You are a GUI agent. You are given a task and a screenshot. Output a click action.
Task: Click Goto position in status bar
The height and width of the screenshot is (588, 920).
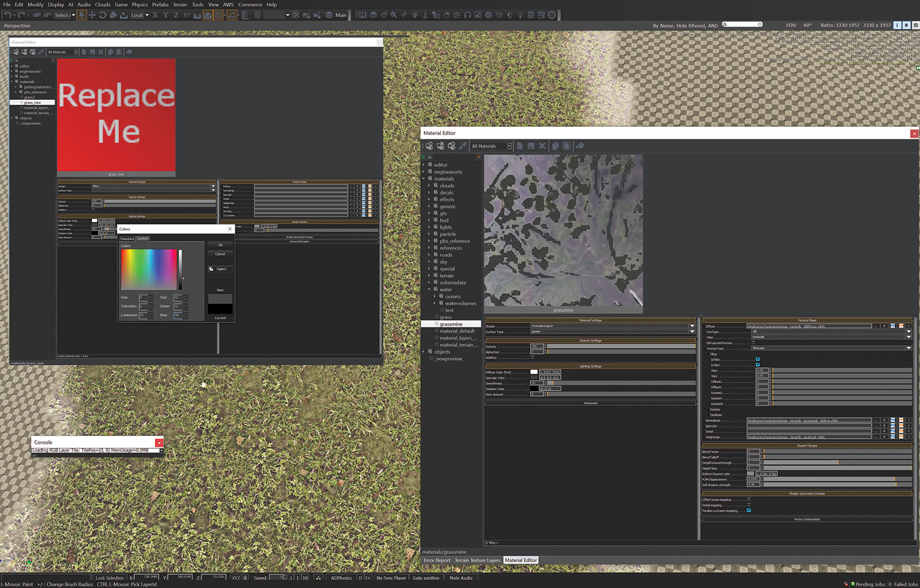tap(426, 578)
